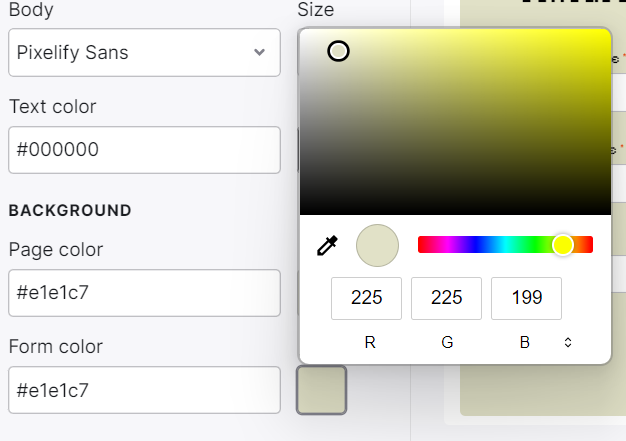
Task: Focus the Page color field
Action: [145, 293]
